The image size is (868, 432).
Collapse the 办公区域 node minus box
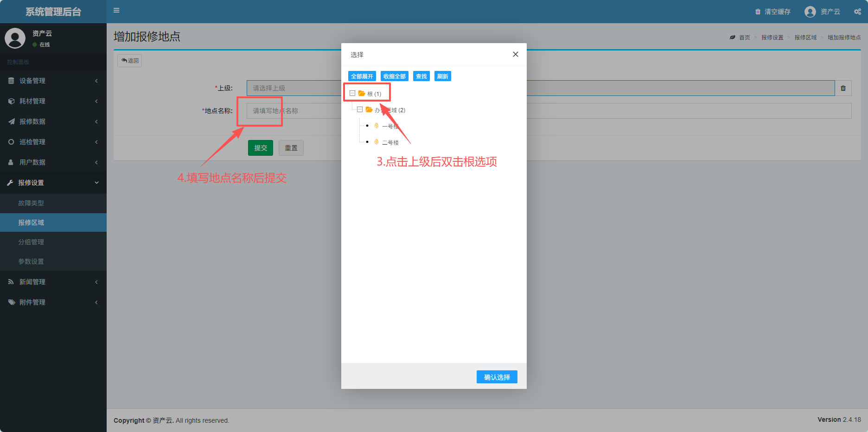360,110
